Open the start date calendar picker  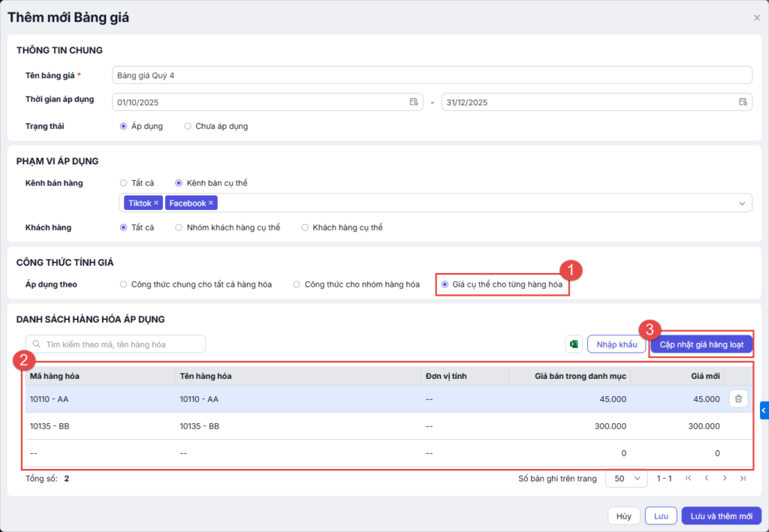pos(413,102)
